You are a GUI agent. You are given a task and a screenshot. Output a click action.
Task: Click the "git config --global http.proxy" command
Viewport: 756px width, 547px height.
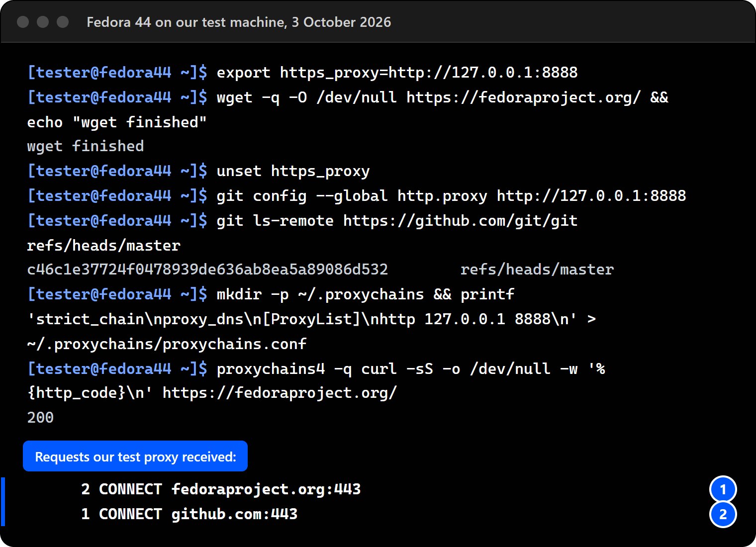tap(452, 196)
